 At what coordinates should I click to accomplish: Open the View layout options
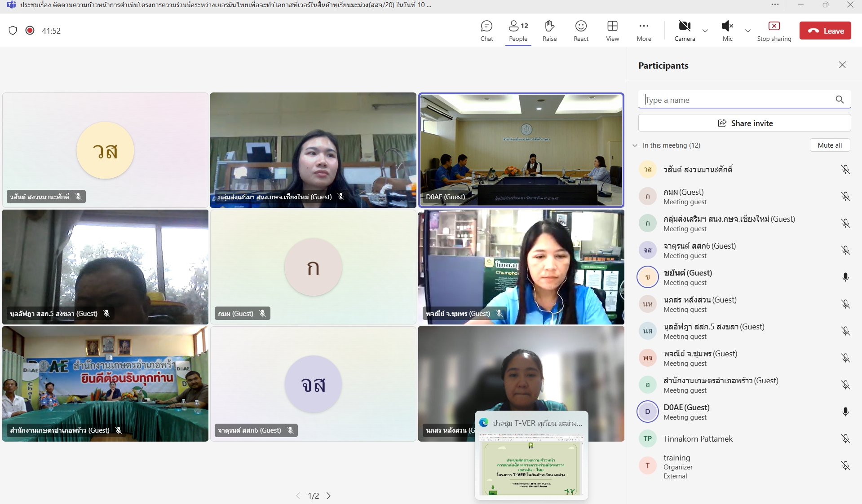coord(612,31)
